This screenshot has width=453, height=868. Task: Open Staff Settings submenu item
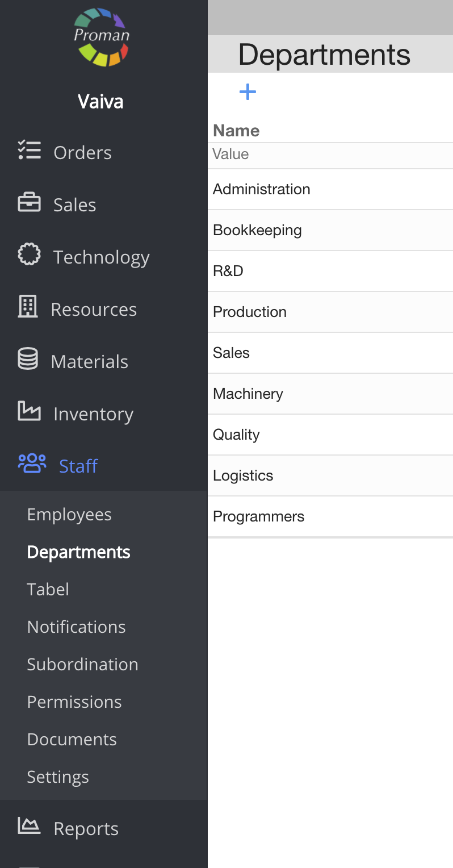58,777
